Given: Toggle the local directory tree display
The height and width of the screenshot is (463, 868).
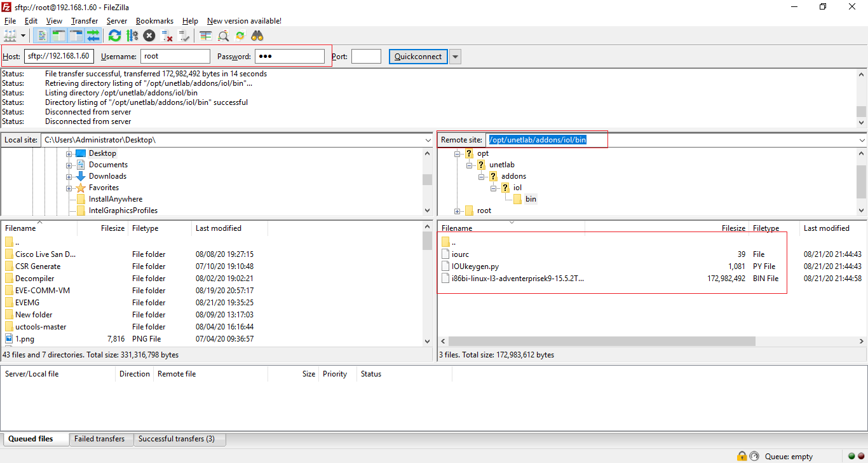Looking at the screenshot, I should (x=58, y=36).
